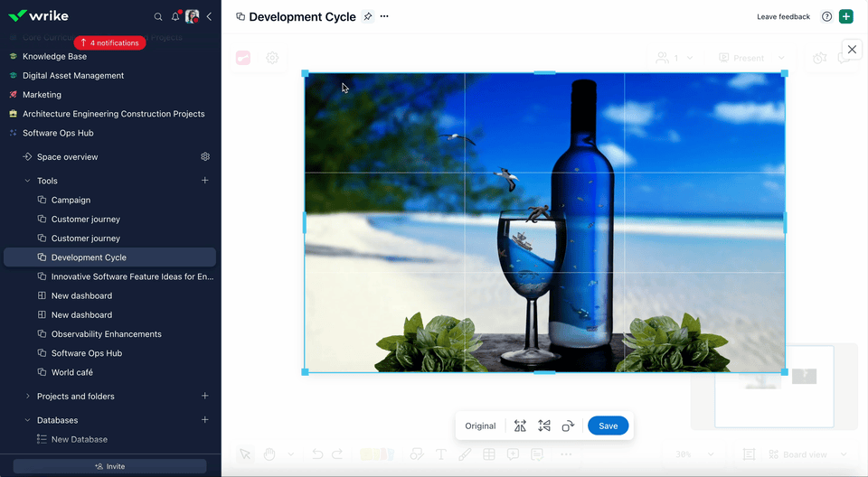Viewport: 868px width, 477px height.
Task: Select Development Cycle in the sidebar
Action: click(109, 257)
